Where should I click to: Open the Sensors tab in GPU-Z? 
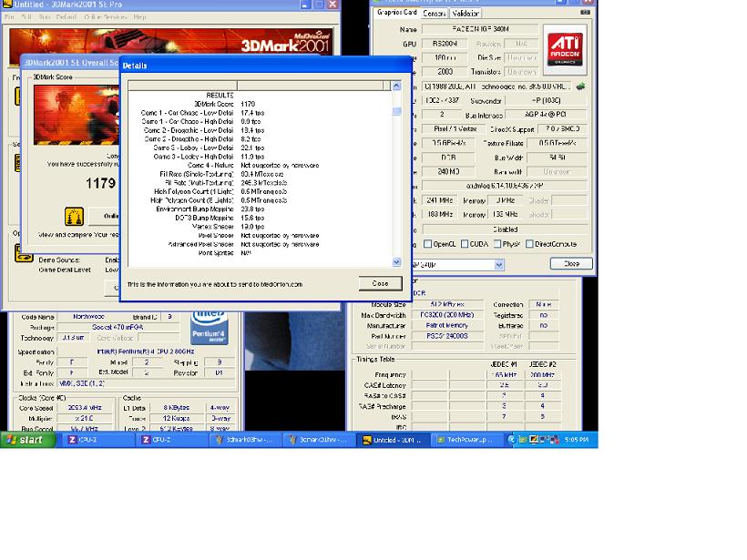pyautogui.click(x=434, y=14)
